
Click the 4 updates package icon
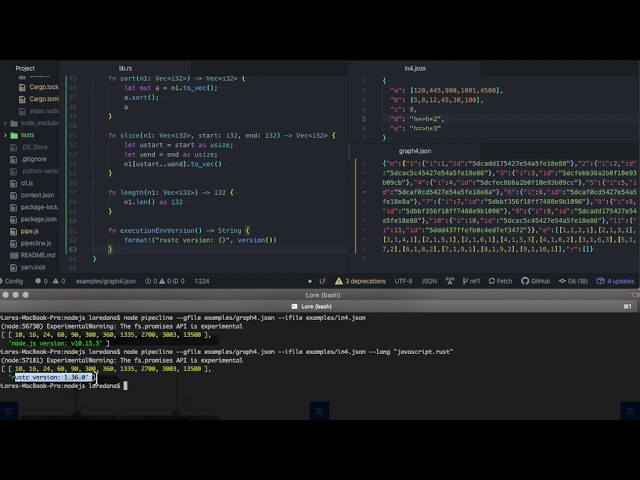coord(601,281)
